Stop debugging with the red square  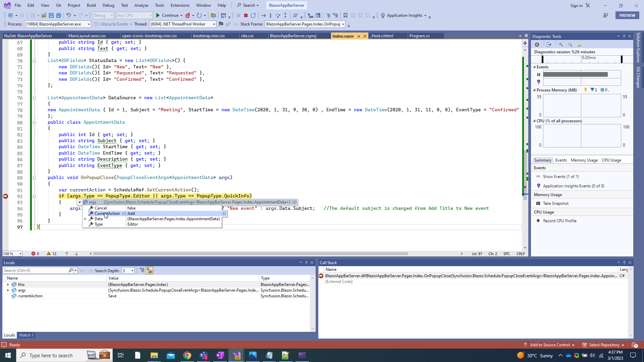coord(246,15)
